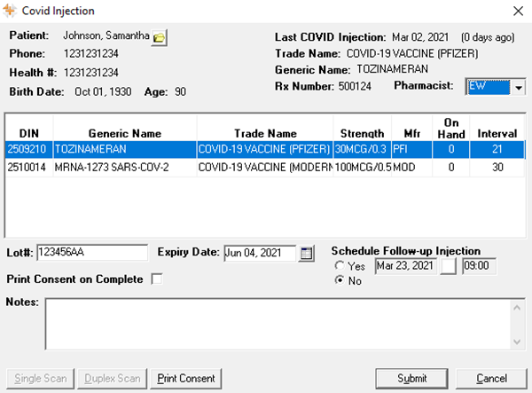The height and width of the screenshot is (393, 532).
Task: Click the Duplex Scan button
Action: 113,379
